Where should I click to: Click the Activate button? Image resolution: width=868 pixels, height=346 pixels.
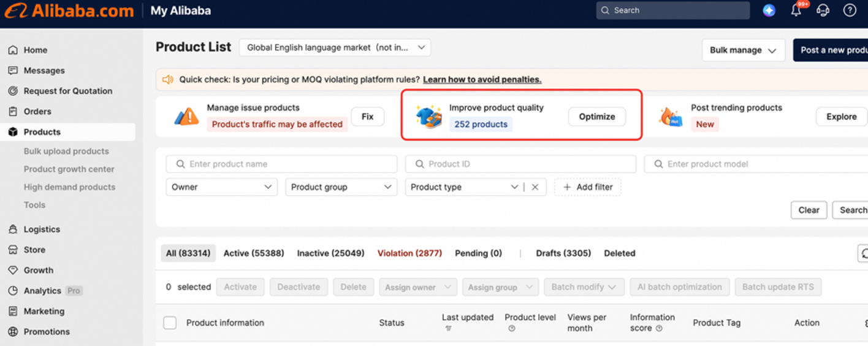pyautogui.click(x=240, y=287)
